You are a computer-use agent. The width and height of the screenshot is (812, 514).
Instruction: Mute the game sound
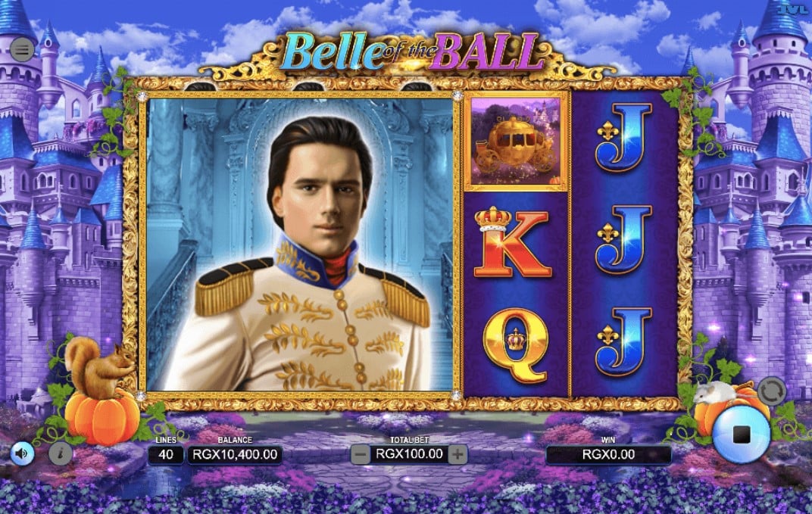click(22, 454)
